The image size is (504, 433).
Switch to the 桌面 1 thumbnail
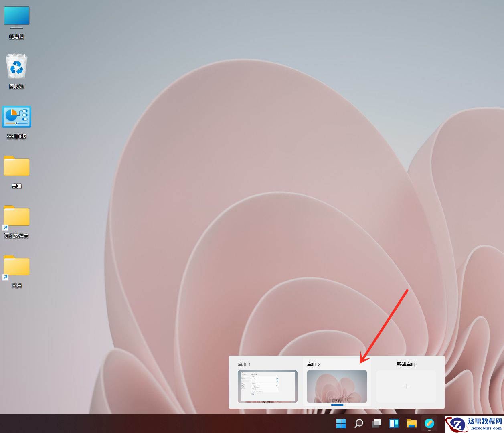[x=267, y=386]
